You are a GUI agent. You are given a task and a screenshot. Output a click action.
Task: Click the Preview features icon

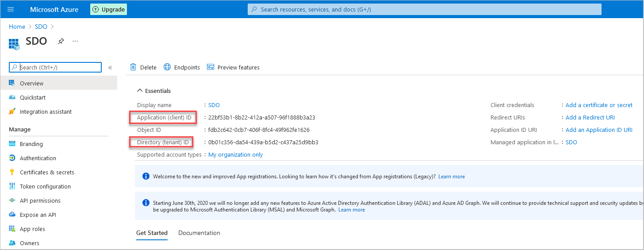[211, 67]
